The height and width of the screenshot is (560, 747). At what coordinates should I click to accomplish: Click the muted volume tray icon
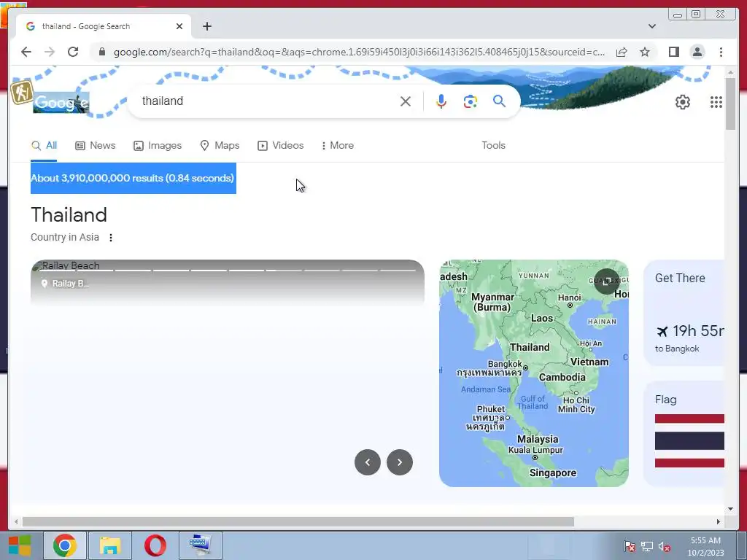tap(664, 546)
